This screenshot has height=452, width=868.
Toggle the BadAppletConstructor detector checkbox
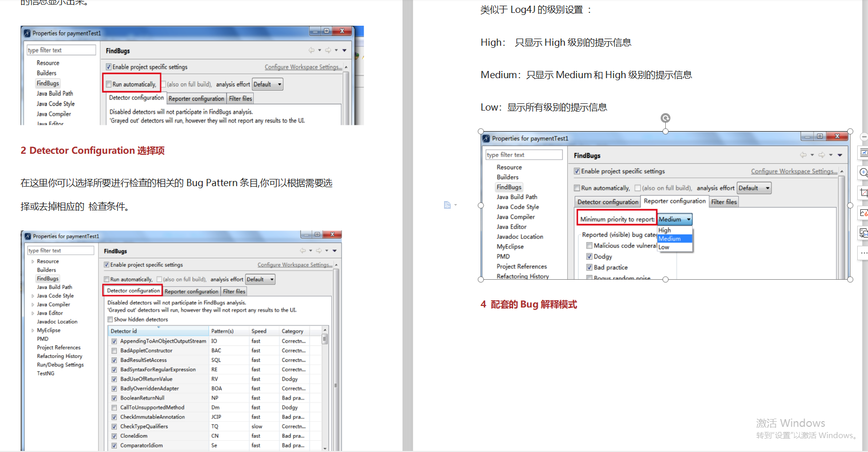[114, 351]
